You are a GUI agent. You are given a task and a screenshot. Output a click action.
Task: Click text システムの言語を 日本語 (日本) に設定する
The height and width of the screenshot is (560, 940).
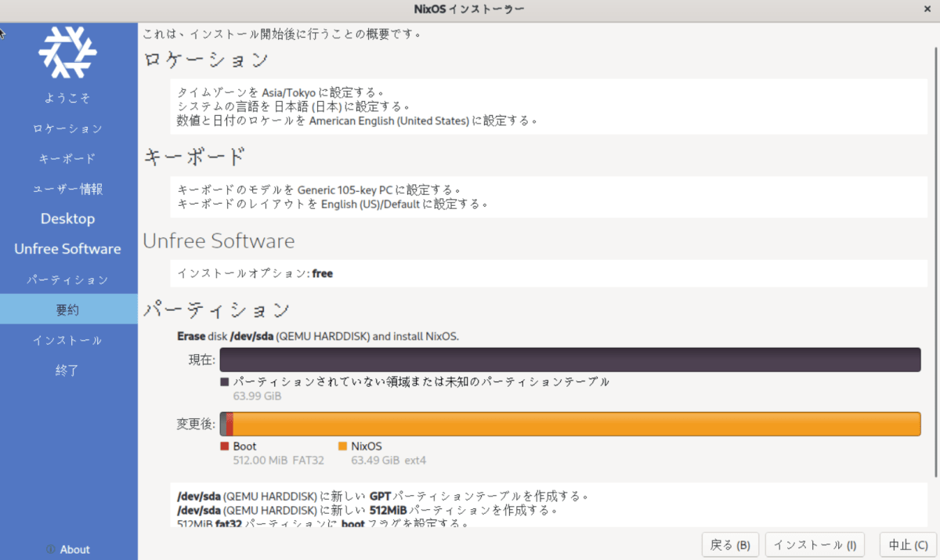[x=294, y=106]
